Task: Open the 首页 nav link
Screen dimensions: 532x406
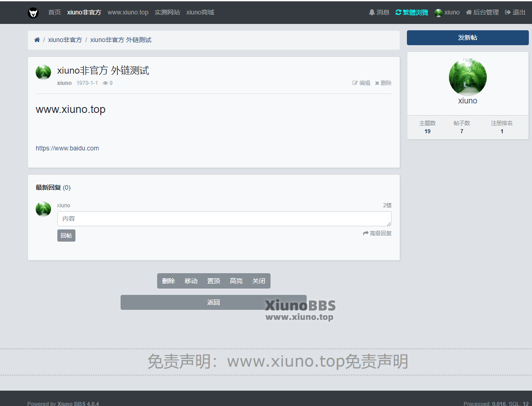Action: point(54,13)
